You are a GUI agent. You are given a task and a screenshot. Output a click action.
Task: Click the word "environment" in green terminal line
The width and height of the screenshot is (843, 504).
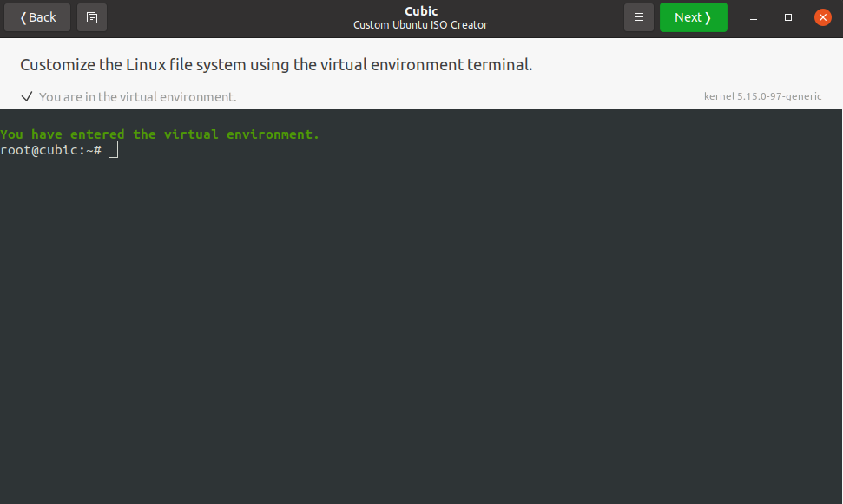click(273, 134)
